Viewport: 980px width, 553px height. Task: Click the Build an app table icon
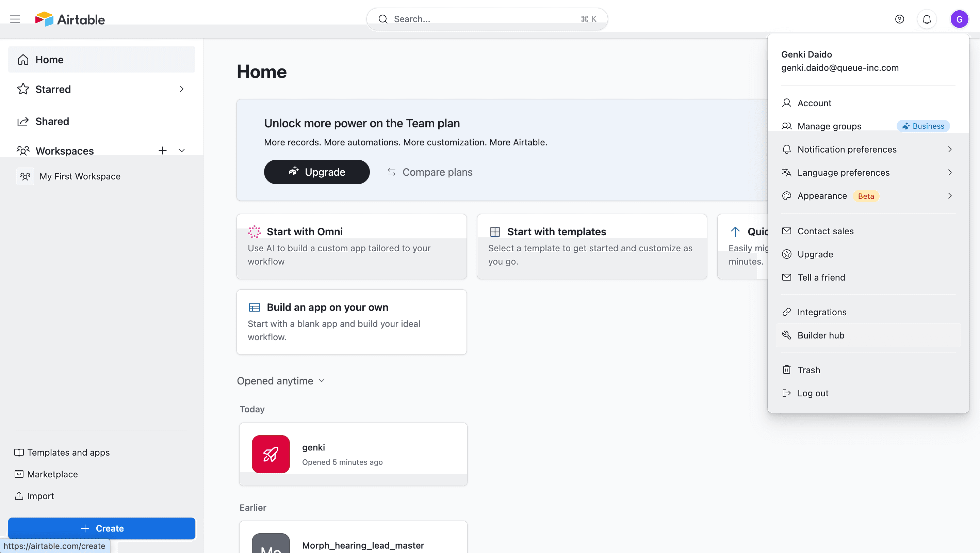coord(254,307)
